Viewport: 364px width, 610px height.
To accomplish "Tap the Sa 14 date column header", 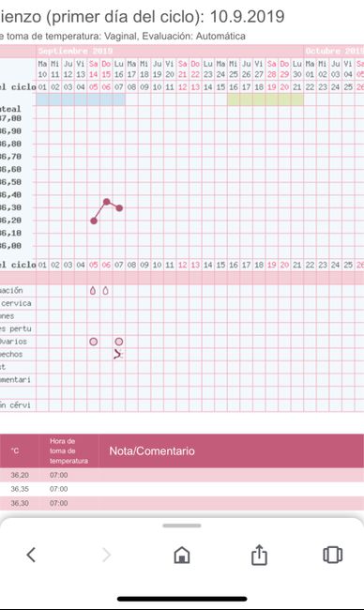I will click(93, 69).
